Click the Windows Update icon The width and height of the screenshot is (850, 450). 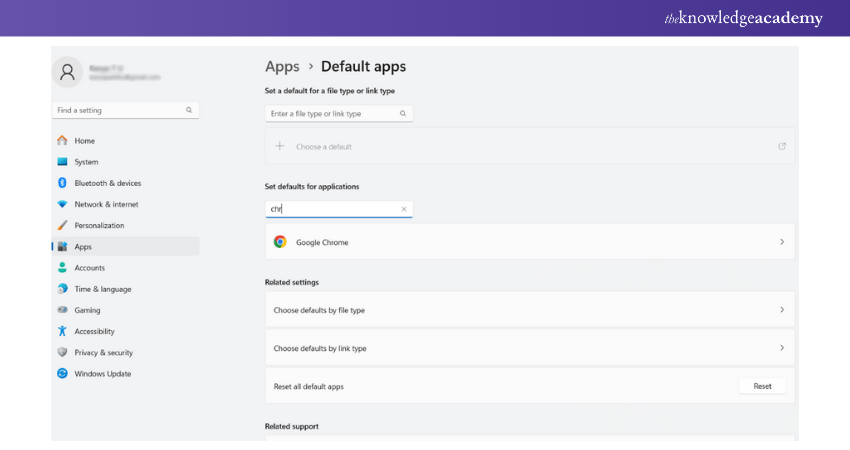point(62,374)
